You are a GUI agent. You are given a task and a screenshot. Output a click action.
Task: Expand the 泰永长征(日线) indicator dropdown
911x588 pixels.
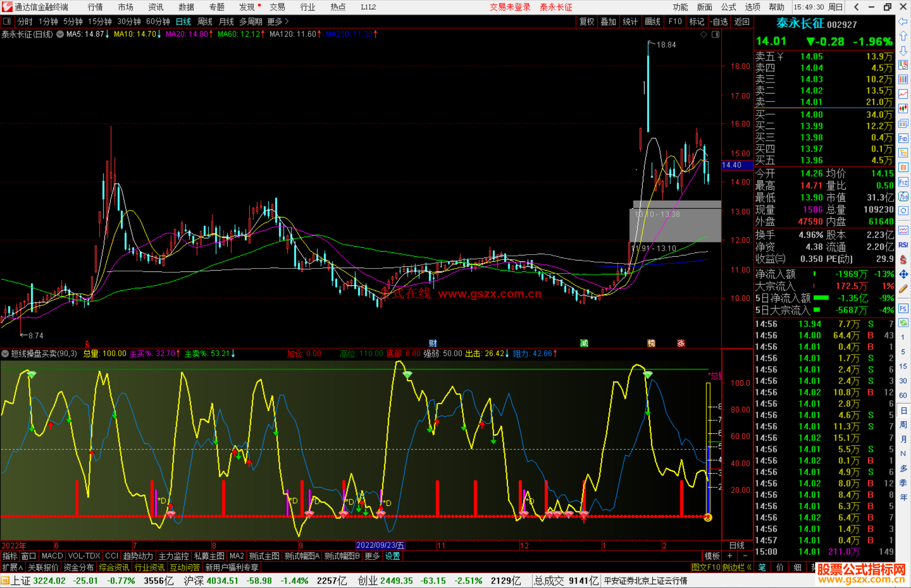click(60, 35)
